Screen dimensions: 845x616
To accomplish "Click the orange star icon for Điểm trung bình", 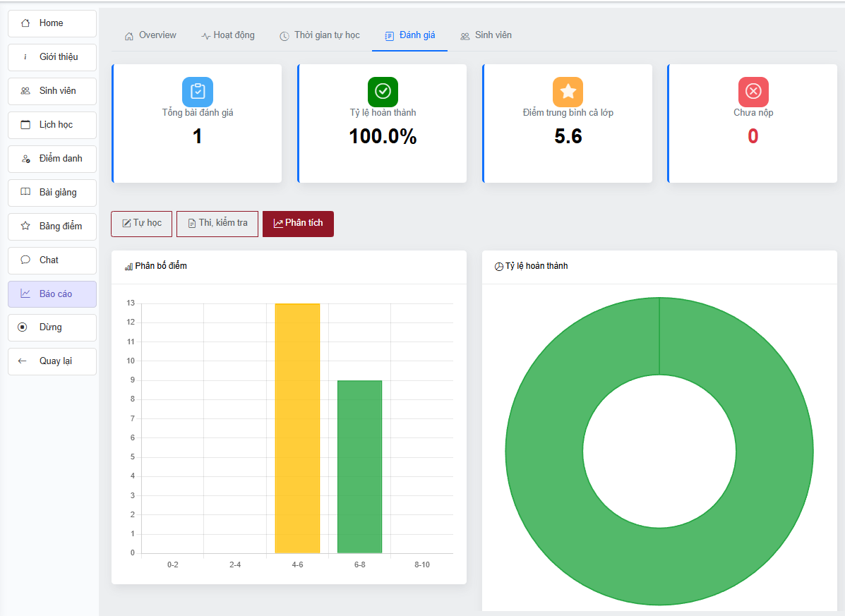I will (568, 92).
